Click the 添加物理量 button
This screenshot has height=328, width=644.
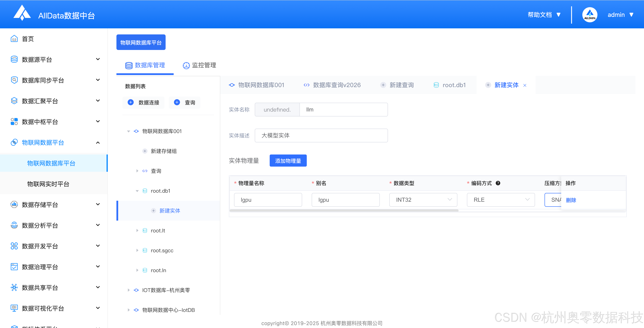[x=288, y=161]
